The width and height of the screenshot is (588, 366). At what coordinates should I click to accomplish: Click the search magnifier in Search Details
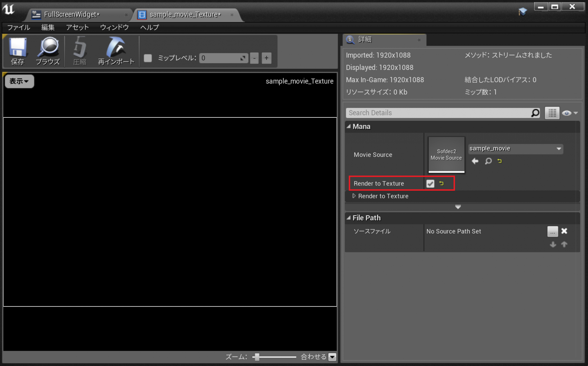click(535, 113)
